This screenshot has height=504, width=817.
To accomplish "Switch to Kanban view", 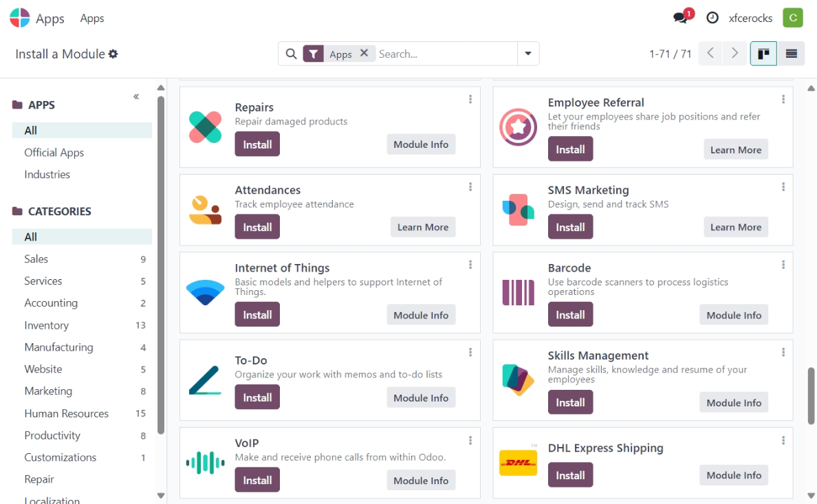I will coord(763,54).
